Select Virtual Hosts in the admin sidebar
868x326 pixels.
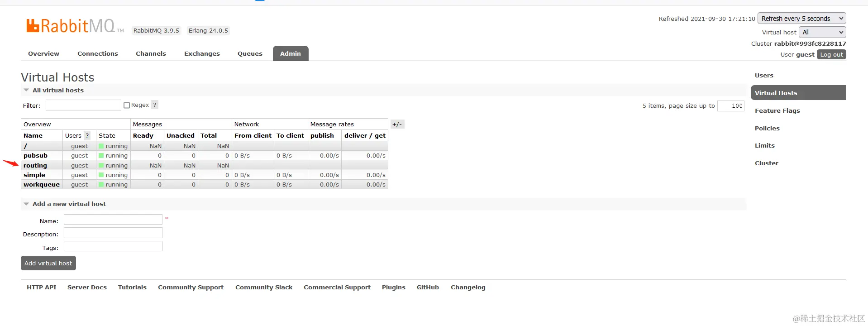coord(798,93)
